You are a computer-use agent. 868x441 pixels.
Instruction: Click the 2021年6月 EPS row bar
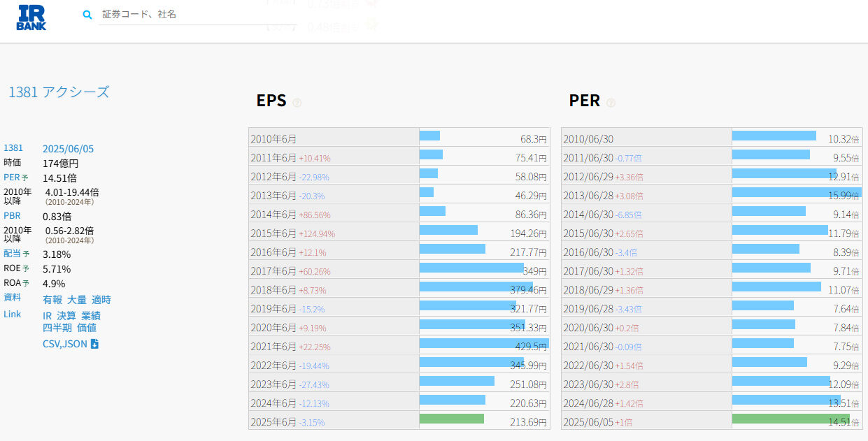[x=484, y=343]
